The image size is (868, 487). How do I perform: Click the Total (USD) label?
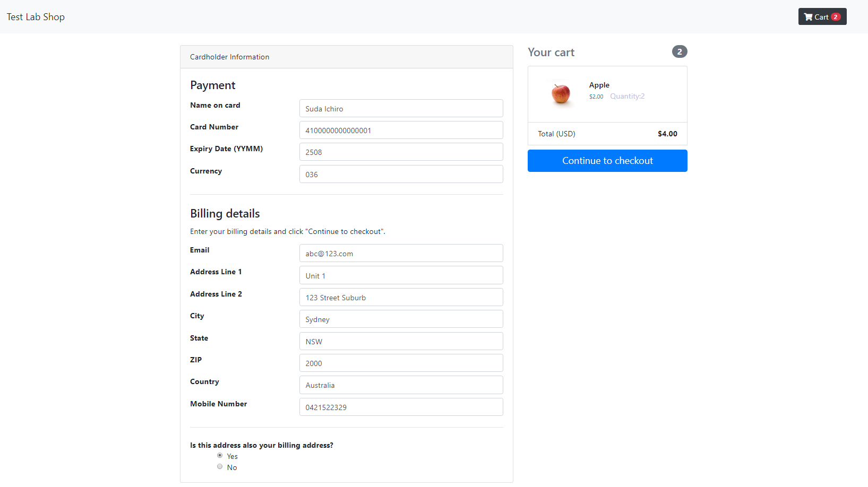pos(556,134)
